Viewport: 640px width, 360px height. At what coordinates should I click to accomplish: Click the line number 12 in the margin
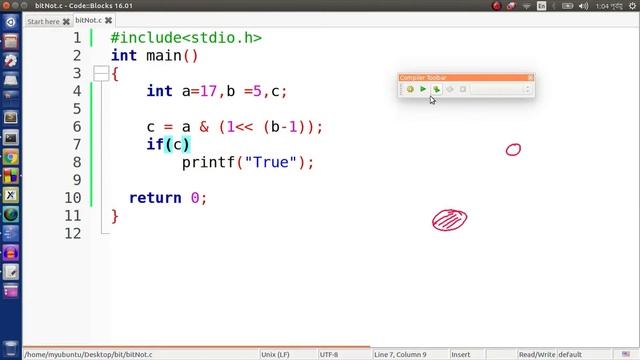coord(73,233)
